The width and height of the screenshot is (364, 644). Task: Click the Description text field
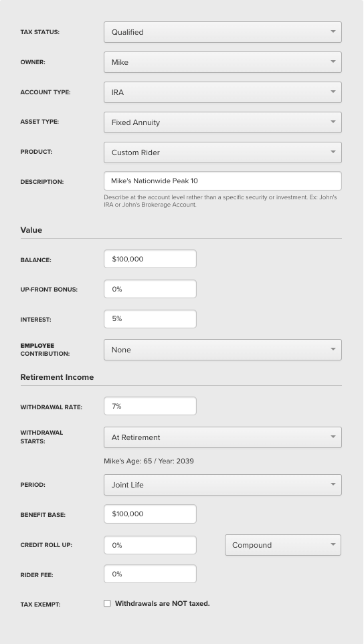click(223, 181)
